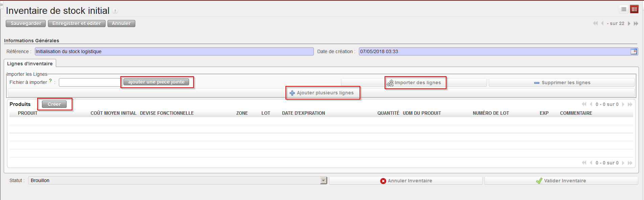644x200 pixels.
Task: Click Ajouter plusieurs lignes
Action: tap(321, 93)
